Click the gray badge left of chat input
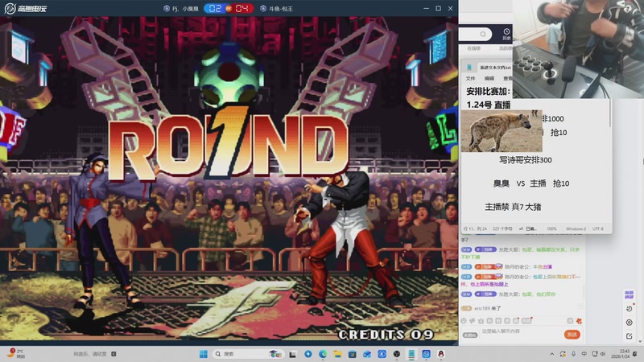The height and width of the screenshot is (362, 644). pyautogui.click(x=470, y=335)
